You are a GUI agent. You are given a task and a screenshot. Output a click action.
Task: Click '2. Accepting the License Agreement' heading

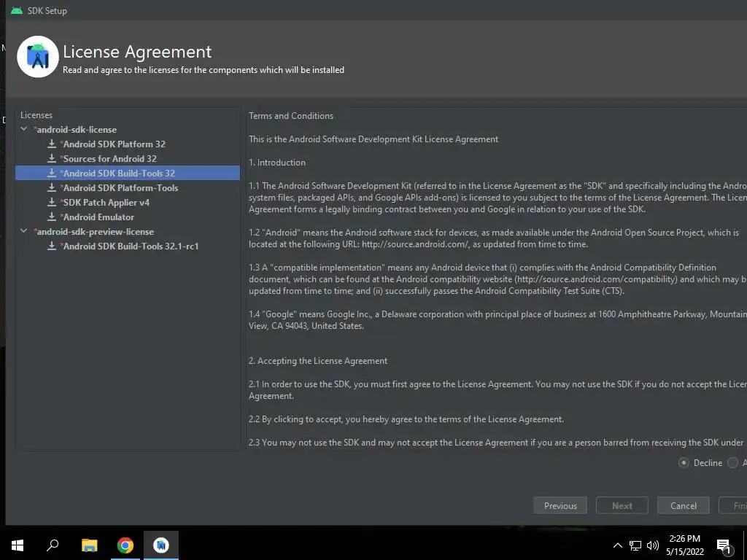[x=318, y=361]
